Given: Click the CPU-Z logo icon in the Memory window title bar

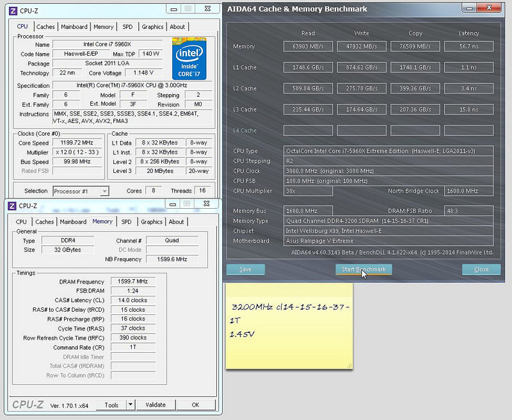Looking at the screenshot, I should coord(12,206).
